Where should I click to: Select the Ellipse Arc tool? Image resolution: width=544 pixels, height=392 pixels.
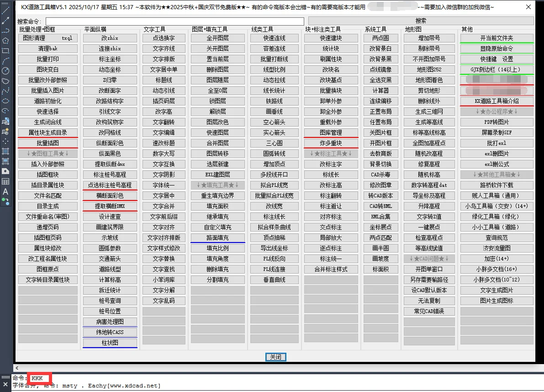[5, 111]
